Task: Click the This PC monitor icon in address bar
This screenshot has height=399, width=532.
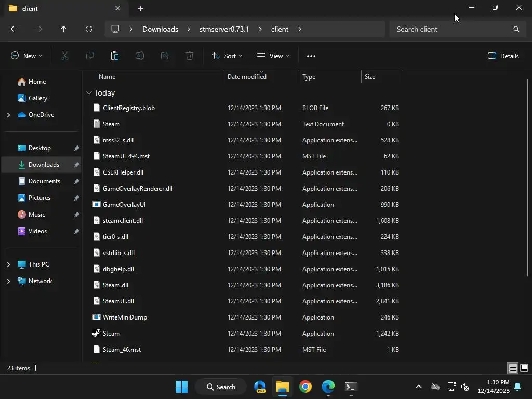Action: click(x=115, y=29)
